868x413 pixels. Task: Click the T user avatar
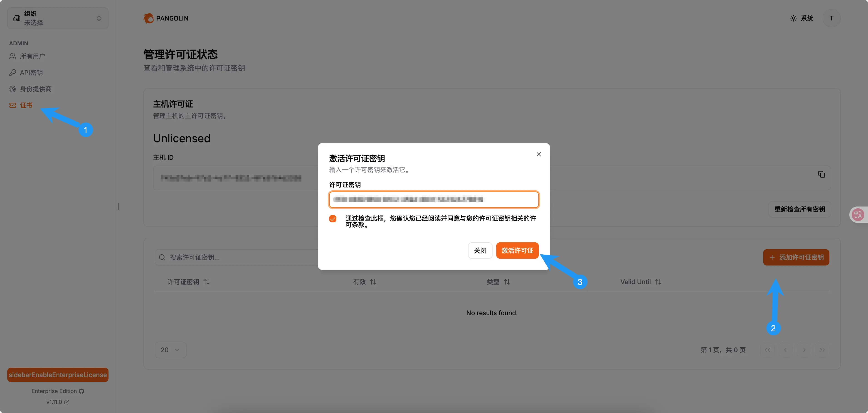(x=831, y=18)
